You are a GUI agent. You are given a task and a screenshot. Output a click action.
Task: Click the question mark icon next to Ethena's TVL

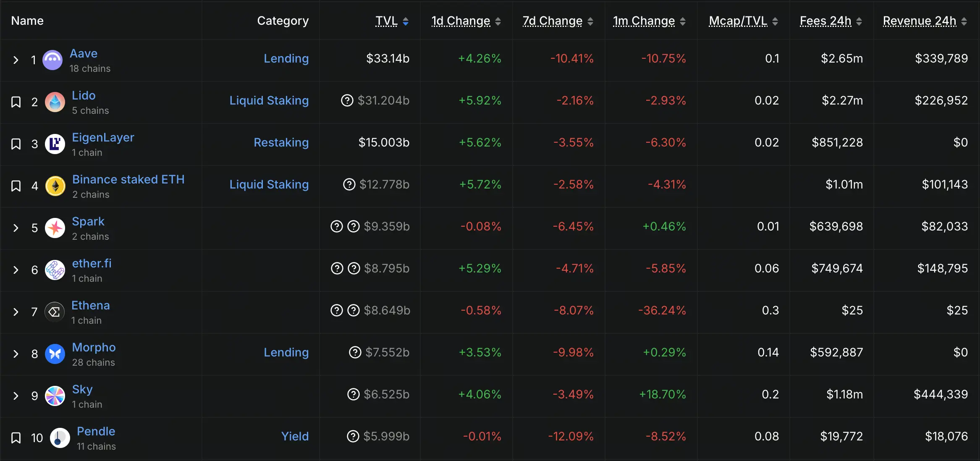tap(336, 311)
